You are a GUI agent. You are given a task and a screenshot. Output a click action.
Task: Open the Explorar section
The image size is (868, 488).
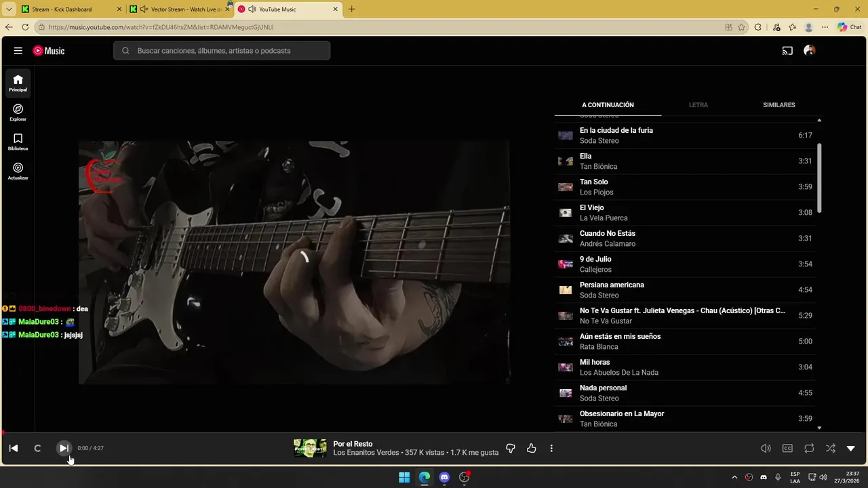[18, 113]
